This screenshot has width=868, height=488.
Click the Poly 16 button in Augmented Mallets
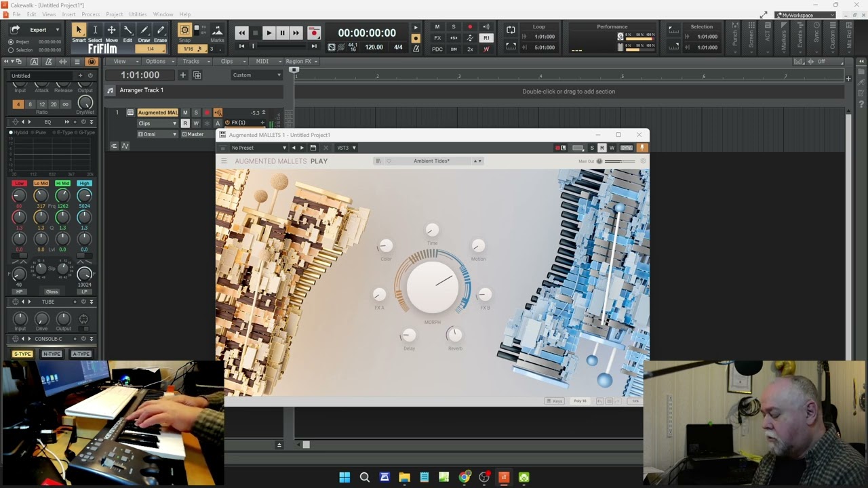tap(580, 401)
